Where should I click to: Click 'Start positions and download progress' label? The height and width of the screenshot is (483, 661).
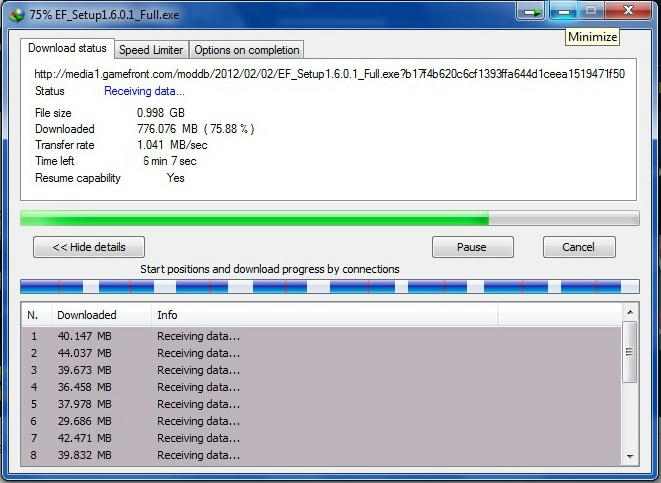[270, 269]
